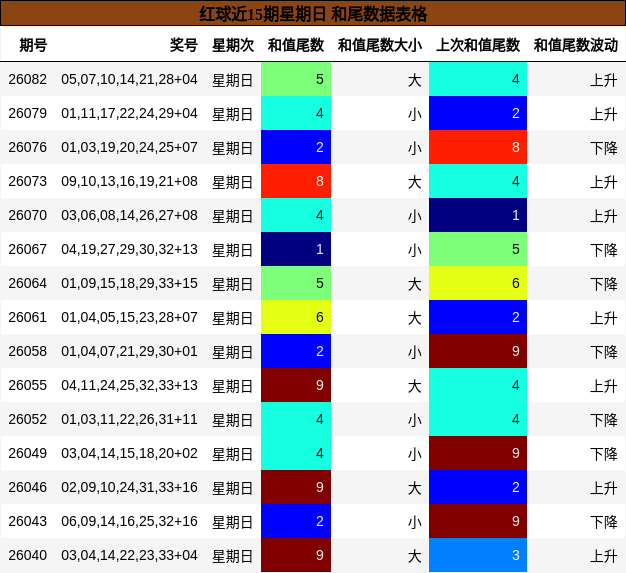Click 上升 in row 26040
Viewport: 626px width, 573px height.
pos(604,555)
